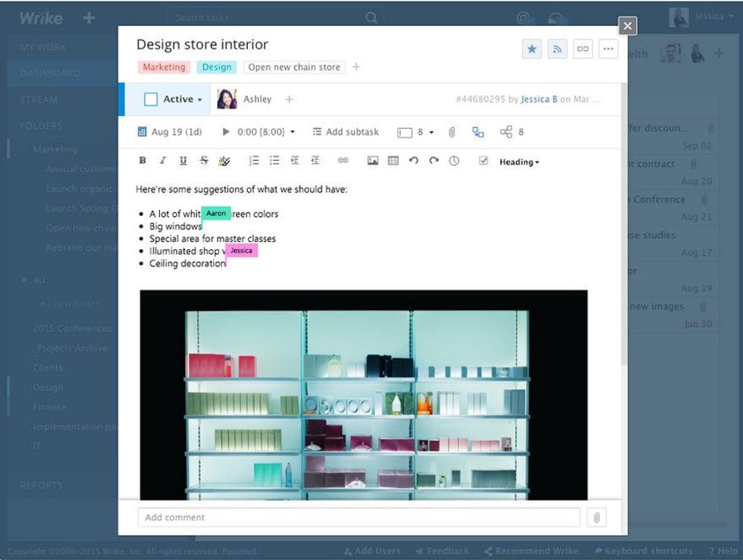Click the RSS follow icon
Image resolution: width=743 pixels, height=560 pixels.
[x=557, y=49]
